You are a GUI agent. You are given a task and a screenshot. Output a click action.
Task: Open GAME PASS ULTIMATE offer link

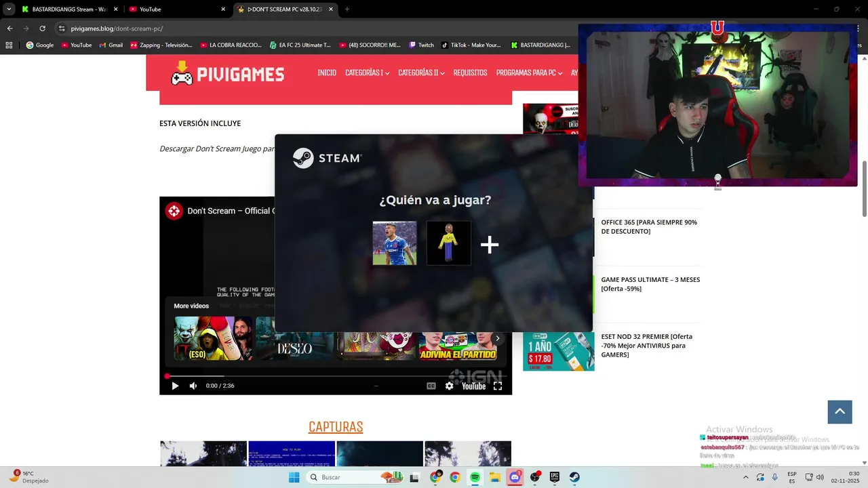pos(650,284)
